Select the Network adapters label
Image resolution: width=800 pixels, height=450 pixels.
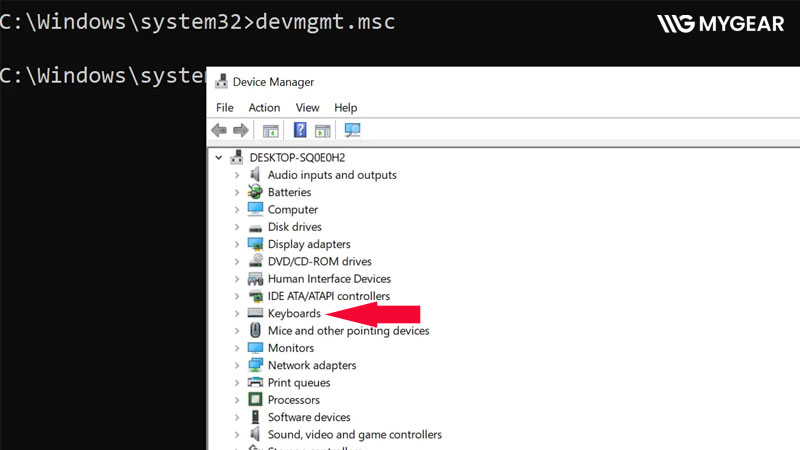[x=312, y=365]
